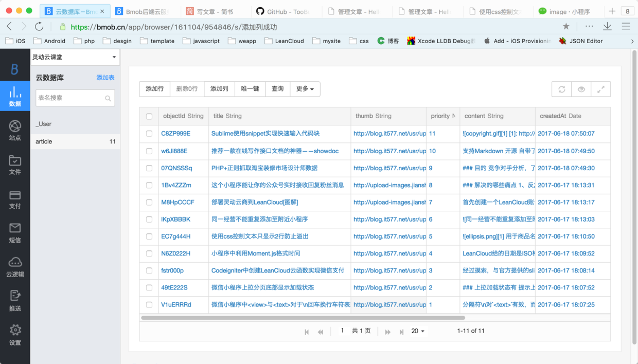Screen dimensions: 638x364
Task: Jump to the first page of results
Action: (x=307, y=332)
